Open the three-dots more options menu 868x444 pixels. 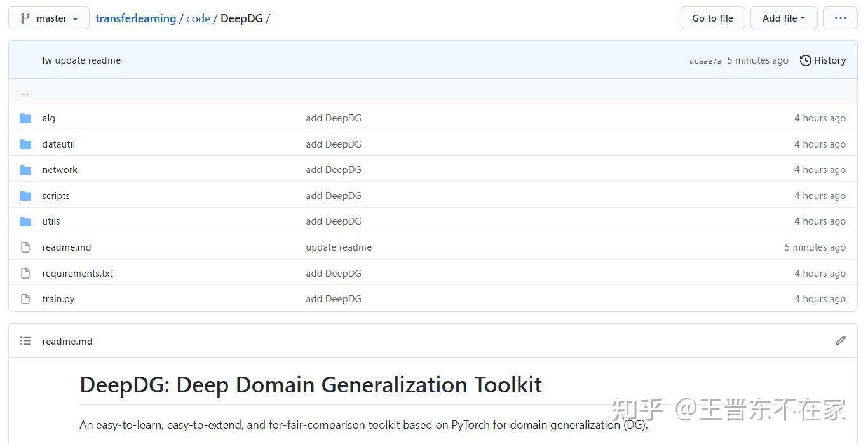coord(840,18)
